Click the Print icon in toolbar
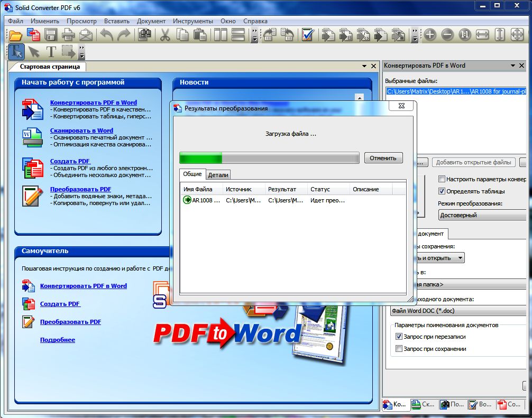Viewport: 532px width, 418px height. tap(68, 35)
